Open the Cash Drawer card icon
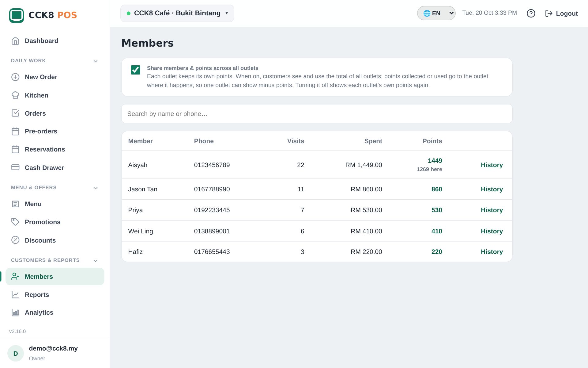588x368 pixels. pos(15,167)
